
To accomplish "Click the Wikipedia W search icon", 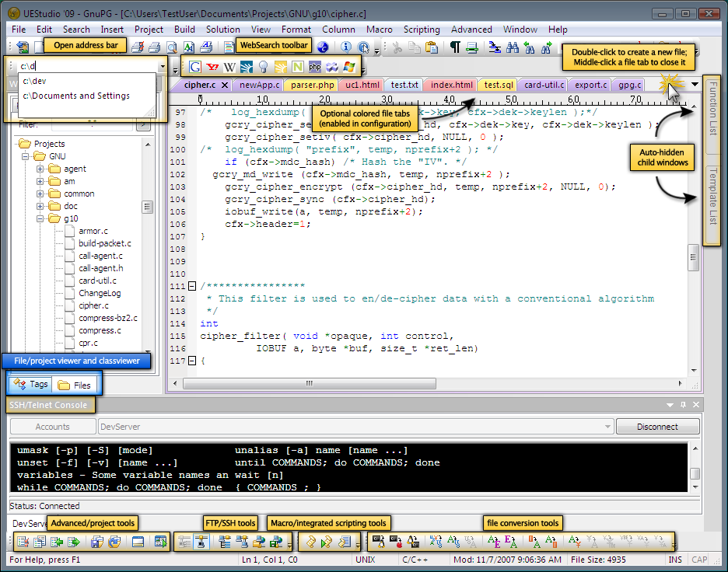I will tap(229, 68).
